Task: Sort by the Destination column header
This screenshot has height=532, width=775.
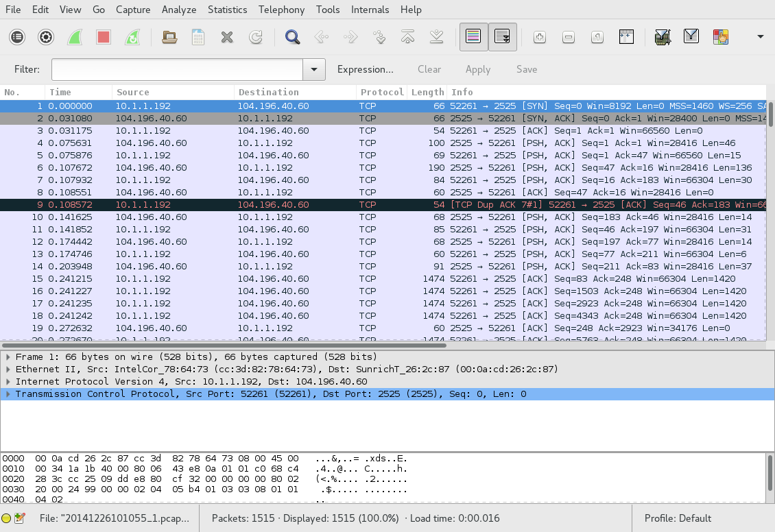Action: coord(295,92)
